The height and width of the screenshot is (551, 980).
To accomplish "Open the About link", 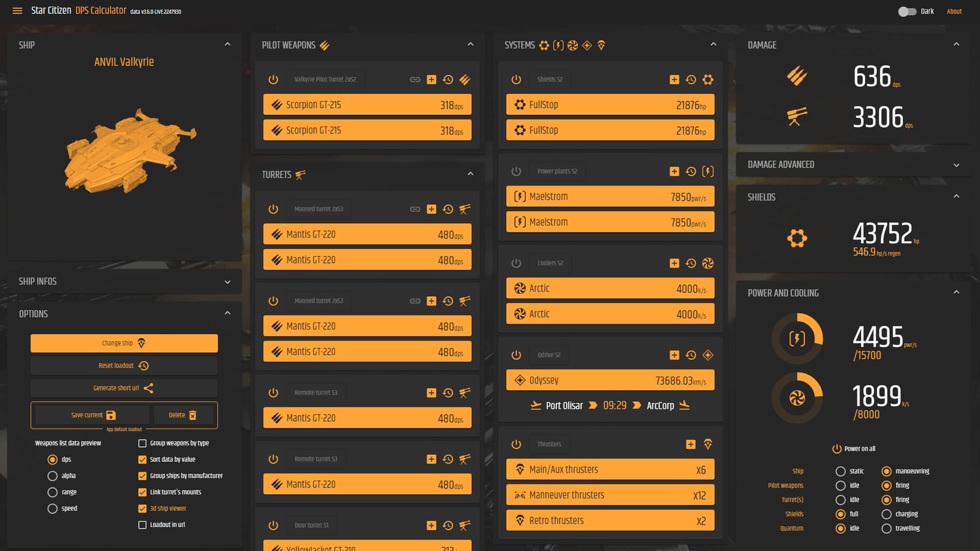I will click(x=954, y=11).
